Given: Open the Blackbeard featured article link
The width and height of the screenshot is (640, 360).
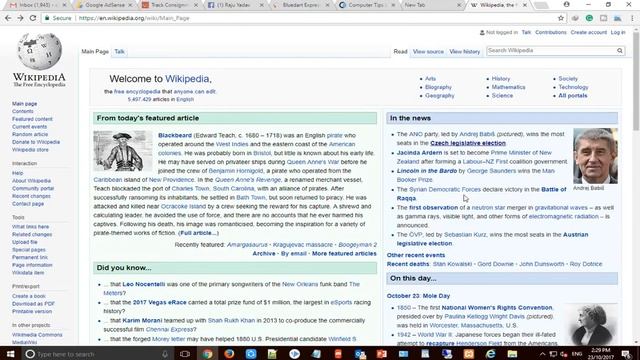Looking at the screenshot, I should click(175, 135).
